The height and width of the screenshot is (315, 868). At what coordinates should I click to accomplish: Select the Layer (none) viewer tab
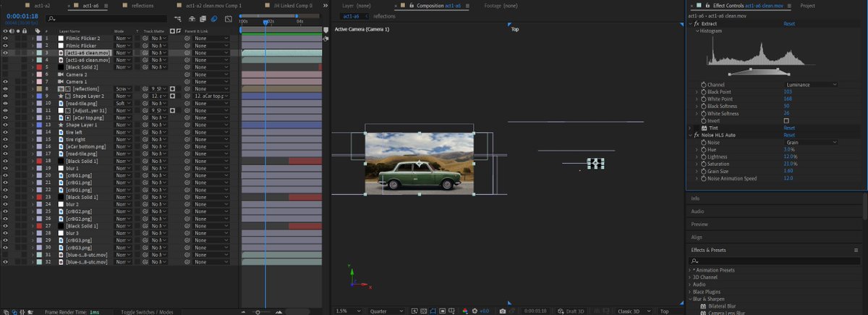(357, 5)
